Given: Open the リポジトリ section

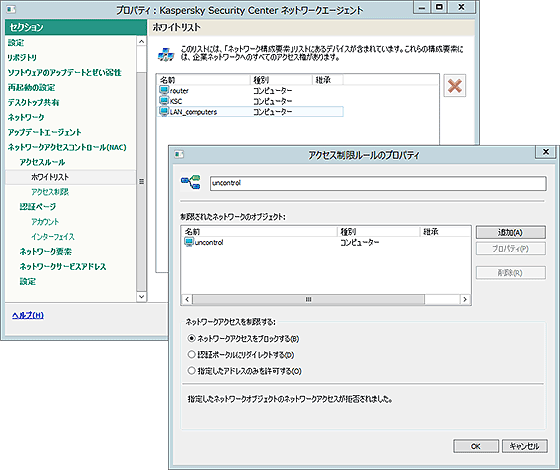Looking at the screenshot, I should pos(22,58).
